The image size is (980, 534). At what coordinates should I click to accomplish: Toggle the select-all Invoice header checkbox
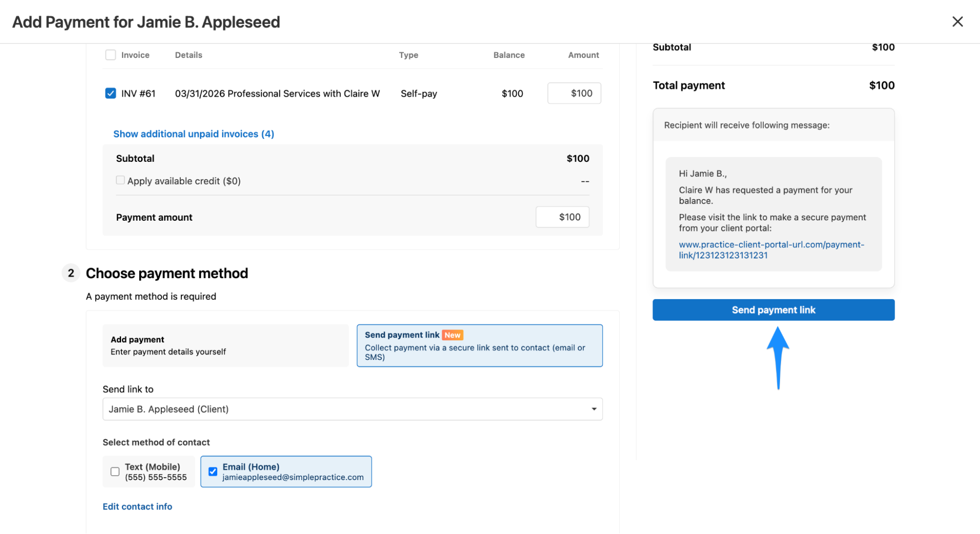point(111,55)
